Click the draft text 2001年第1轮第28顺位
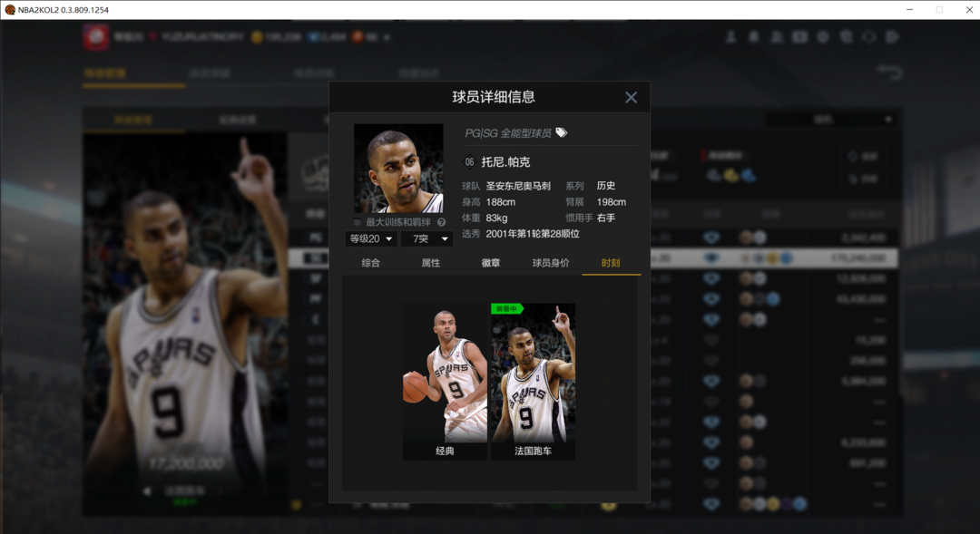The image size is (980, 534). point(533,234)
